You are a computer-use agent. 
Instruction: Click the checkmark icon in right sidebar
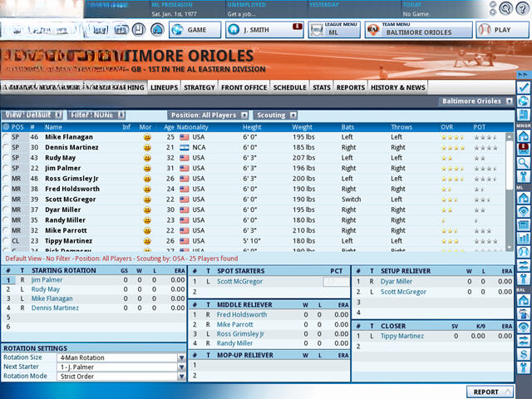524,87
